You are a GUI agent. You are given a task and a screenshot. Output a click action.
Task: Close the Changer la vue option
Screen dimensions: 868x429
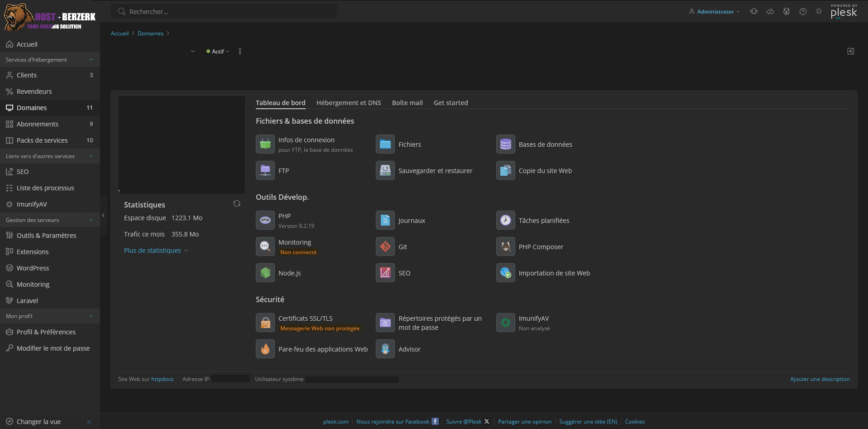[x=89, y=422]
